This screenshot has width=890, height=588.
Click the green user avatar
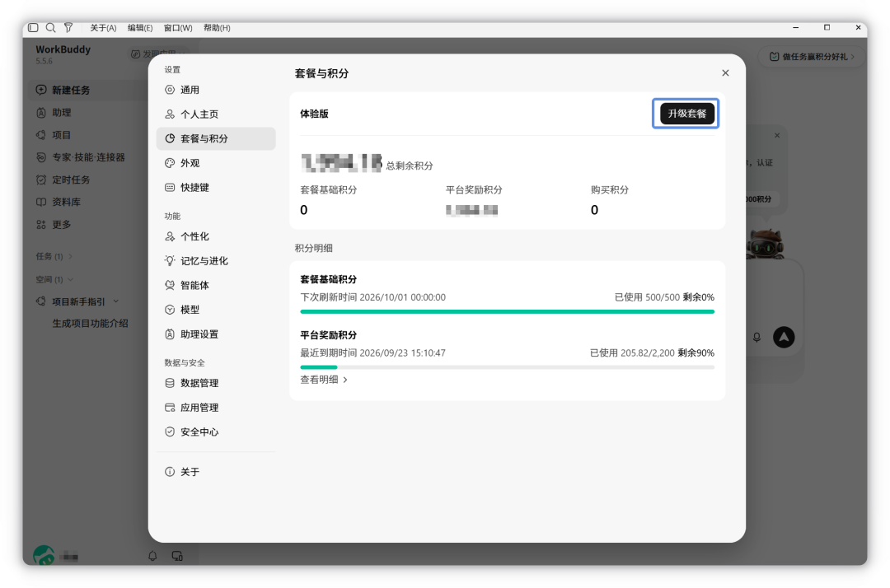(44, 555)
